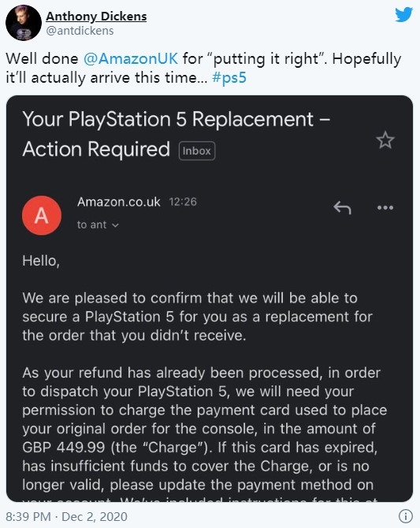Open the #ps5 hashtag
The height and width of the screenshot is (528, 420).
tap(229, 78)
